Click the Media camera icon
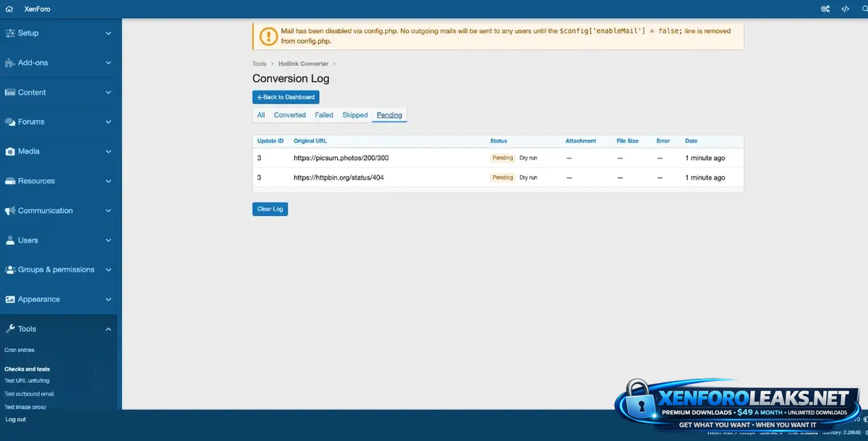868x441 pixels. coord(10,152)
